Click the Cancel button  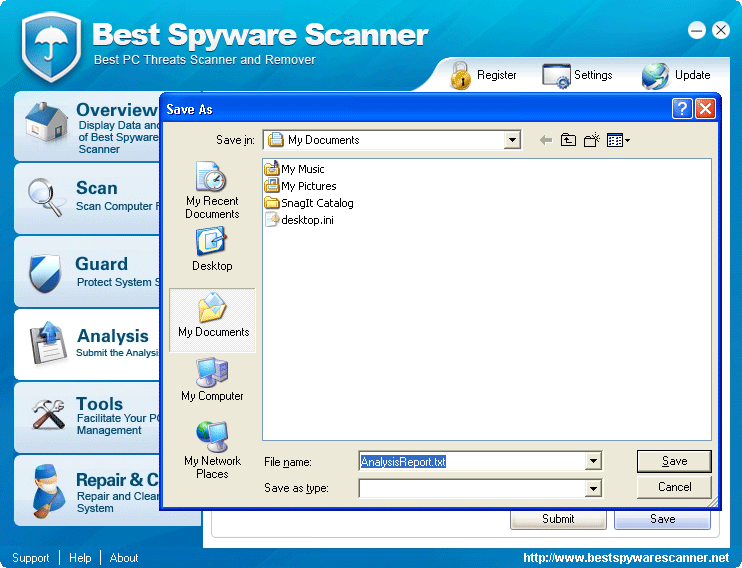(674, 487)
